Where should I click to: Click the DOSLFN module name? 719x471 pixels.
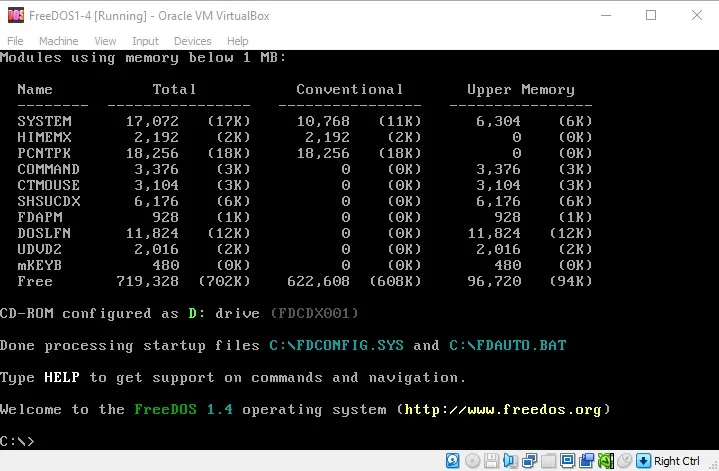pyautogui.click(x=44, y=233)
